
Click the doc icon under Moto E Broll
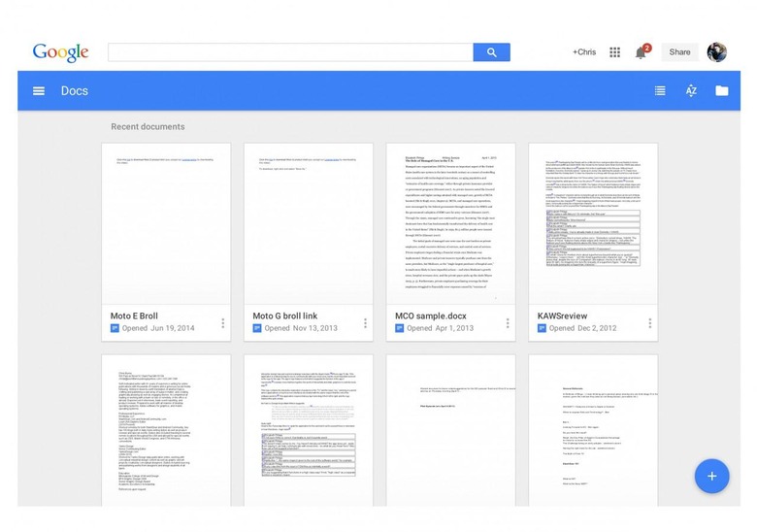pyautogui.click(x=115, y=328)
